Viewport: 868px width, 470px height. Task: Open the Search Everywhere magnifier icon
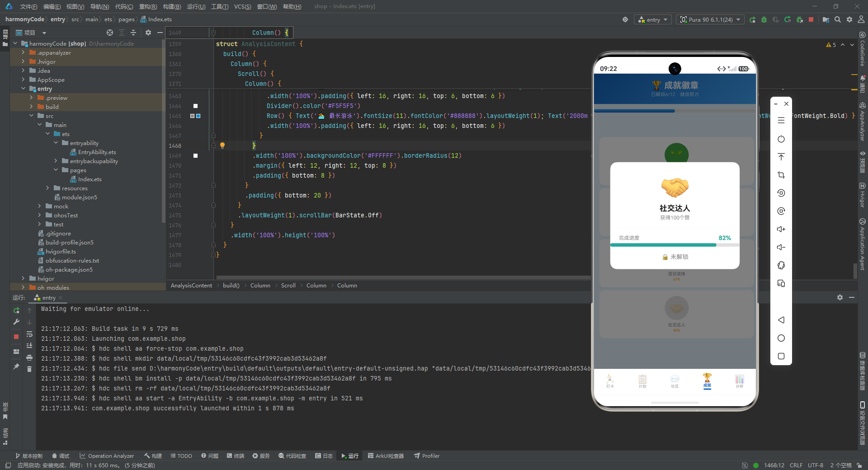coord(838,19)
